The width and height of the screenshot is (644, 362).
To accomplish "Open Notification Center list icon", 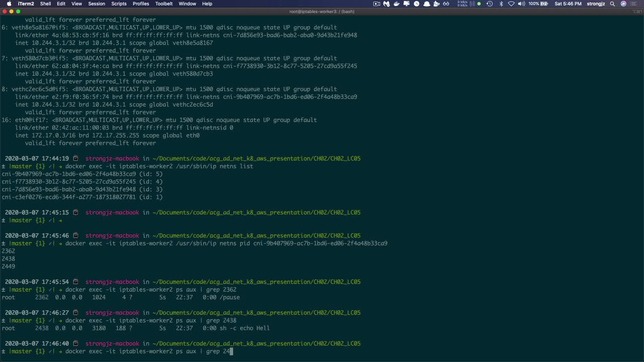I will [634, 4].
